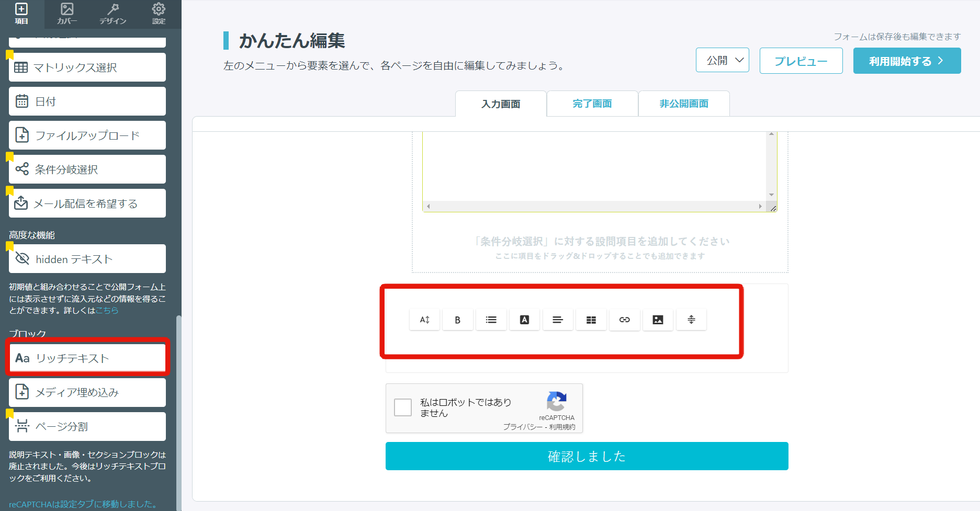
Task: Insert a table via grid icon
Action: pyautogui.click(x=591, y=320)
